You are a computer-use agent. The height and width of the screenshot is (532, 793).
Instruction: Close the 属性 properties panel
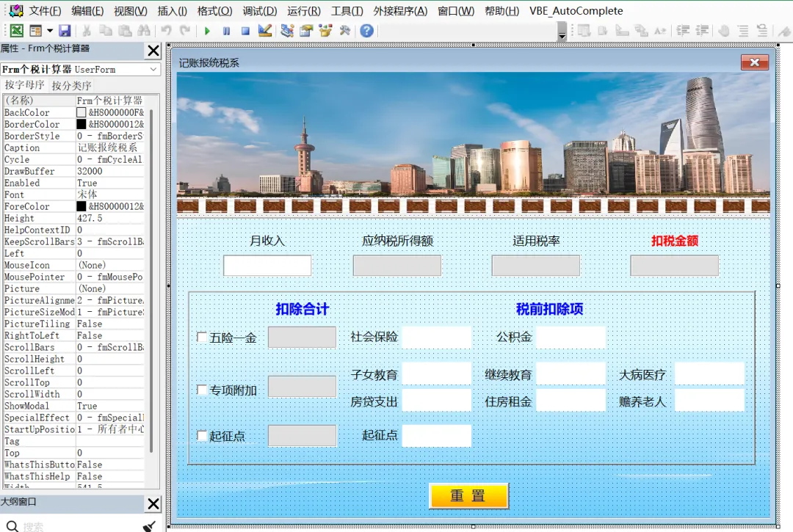(x=153, y=51)
